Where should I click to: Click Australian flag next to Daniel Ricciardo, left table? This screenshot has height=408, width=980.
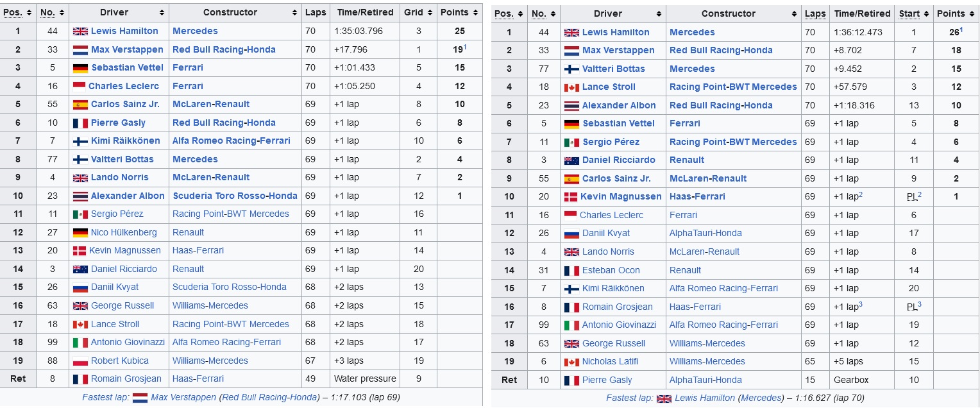click(x=80, y=269)
